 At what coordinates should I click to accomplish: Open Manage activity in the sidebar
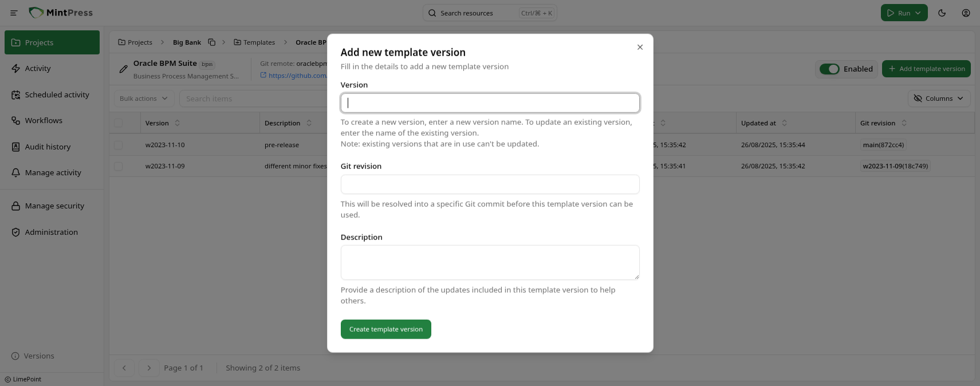point(52,172)
